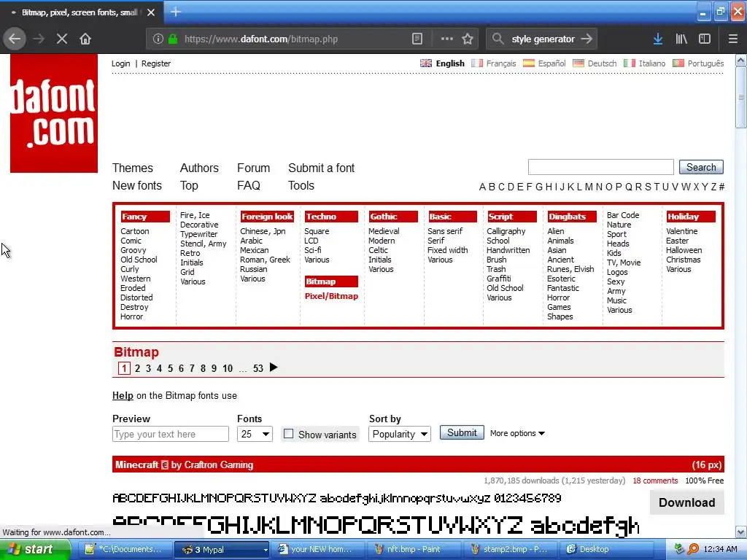Toggle reader view icon in address bar
Viewport: 747px width, 560px height.
417,39
